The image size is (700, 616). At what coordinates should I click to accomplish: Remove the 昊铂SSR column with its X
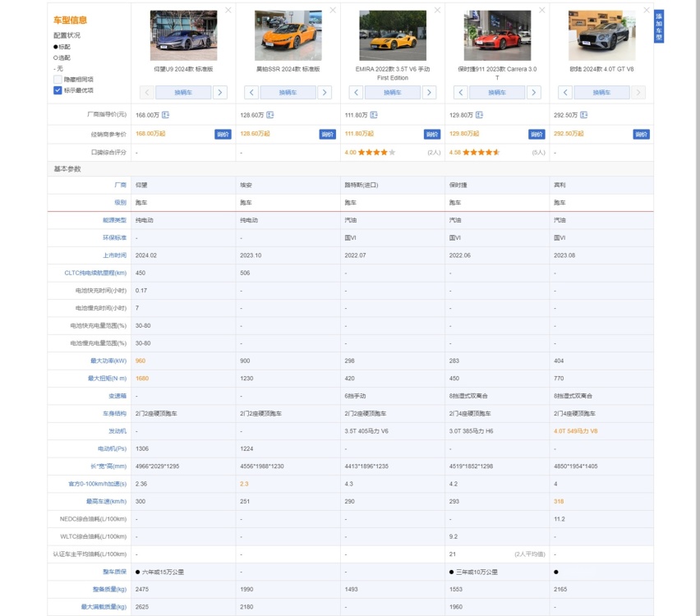(333, 10)
